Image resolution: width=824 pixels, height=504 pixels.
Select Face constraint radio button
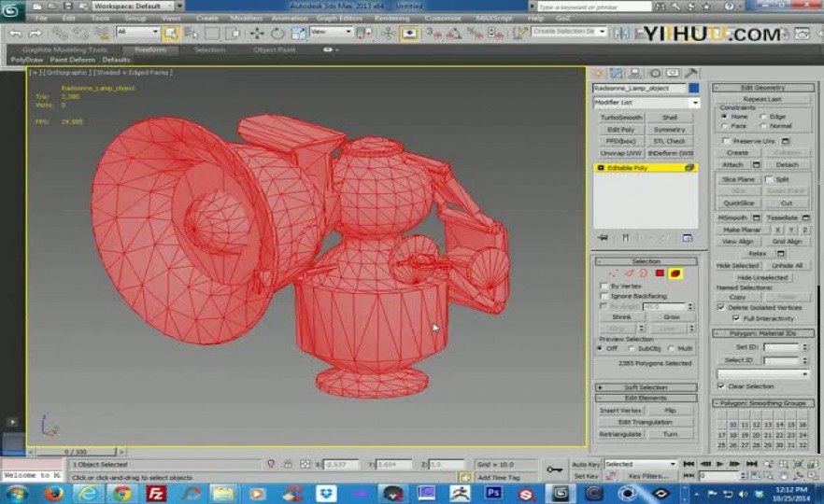724,126
